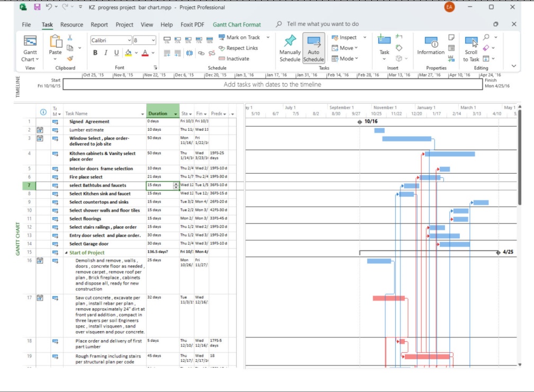
Task: Collapse the Start of Project summary task
Action: pyautogui.click(x=66, y=253)
